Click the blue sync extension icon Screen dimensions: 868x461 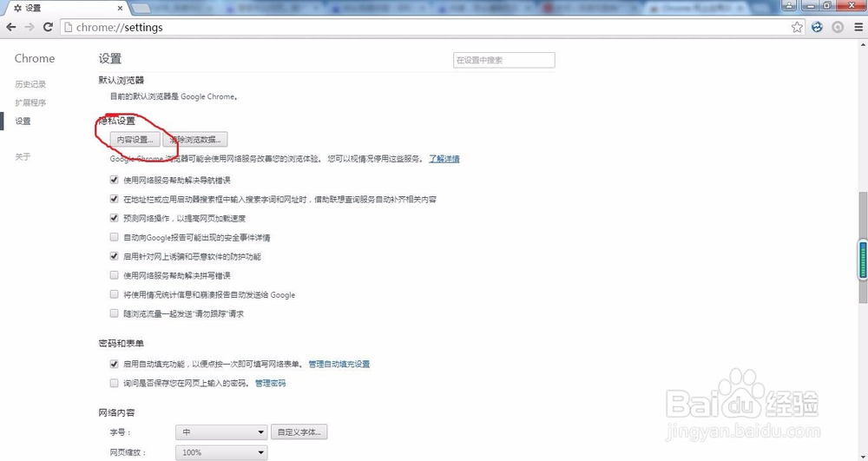click(817, 27)
